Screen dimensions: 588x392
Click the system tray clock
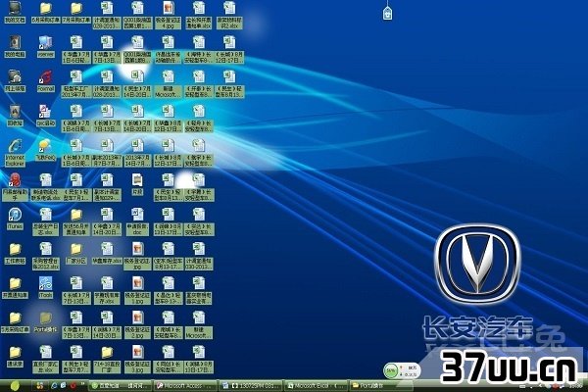(x=576, y=385)
